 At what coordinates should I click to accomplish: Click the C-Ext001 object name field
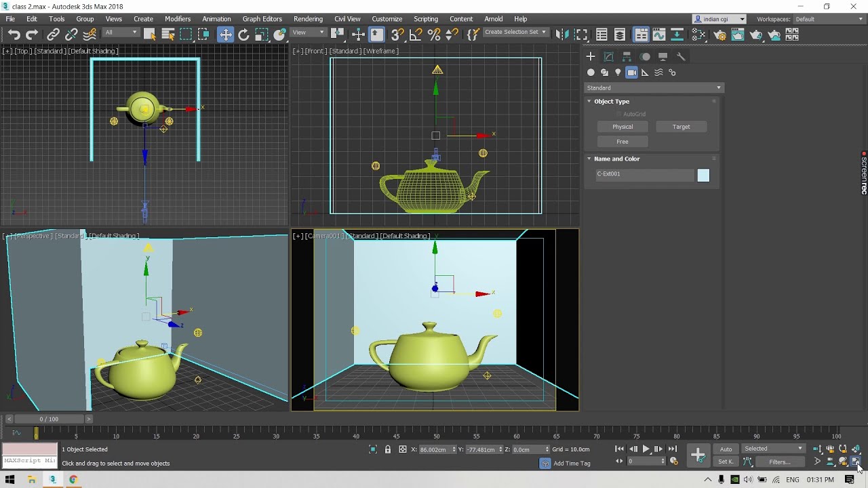(645, 174)
